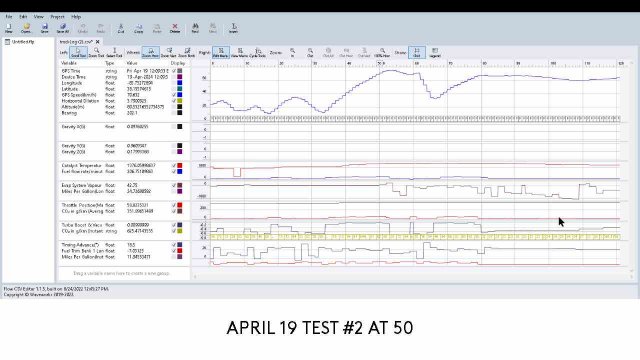Viewport: 640px width, 360px height.
Task: Toggle the Legend display button
Action: (x=435, y=52)
